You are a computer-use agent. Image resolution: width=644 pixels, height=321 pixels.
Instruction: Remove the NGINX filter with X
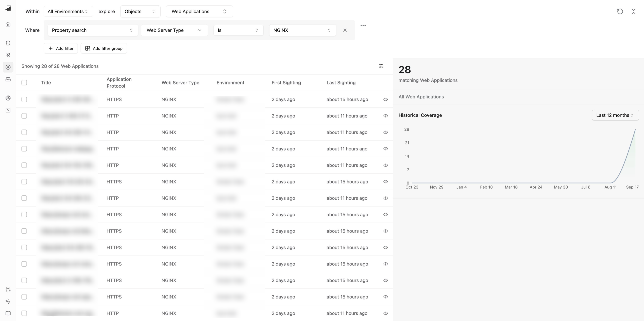tap(345, 30)
